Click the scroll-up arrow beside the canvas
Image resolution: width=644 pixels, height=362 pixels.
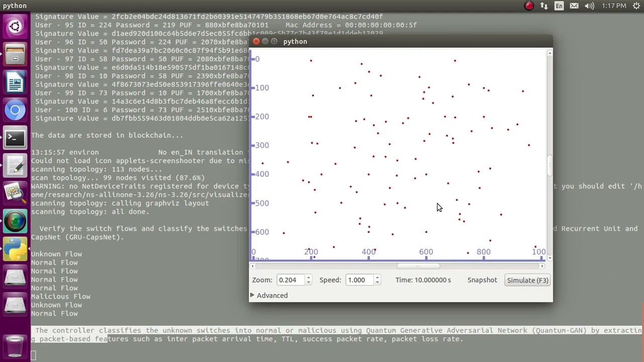coord(549,53)
